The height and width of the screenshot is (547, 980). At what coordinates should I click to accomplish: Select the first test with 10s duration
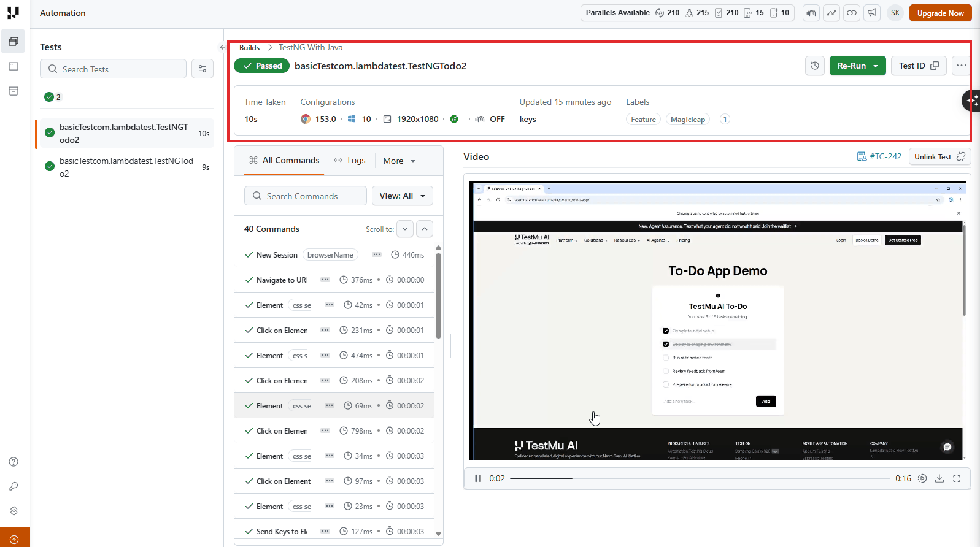[x=125, y=133]
